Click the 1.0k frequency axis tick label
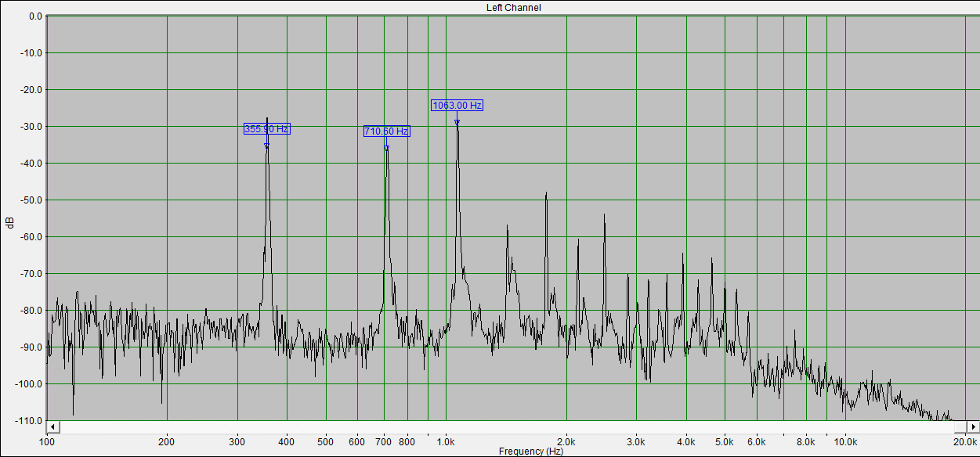 [x=446, y=442]
